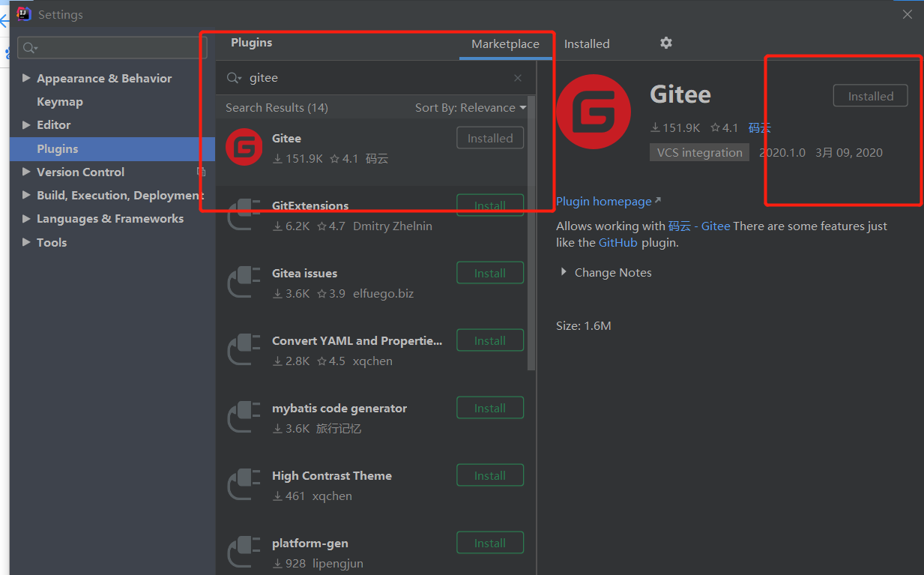Click the settings search field
924x575 pixels.
point(112,47)
